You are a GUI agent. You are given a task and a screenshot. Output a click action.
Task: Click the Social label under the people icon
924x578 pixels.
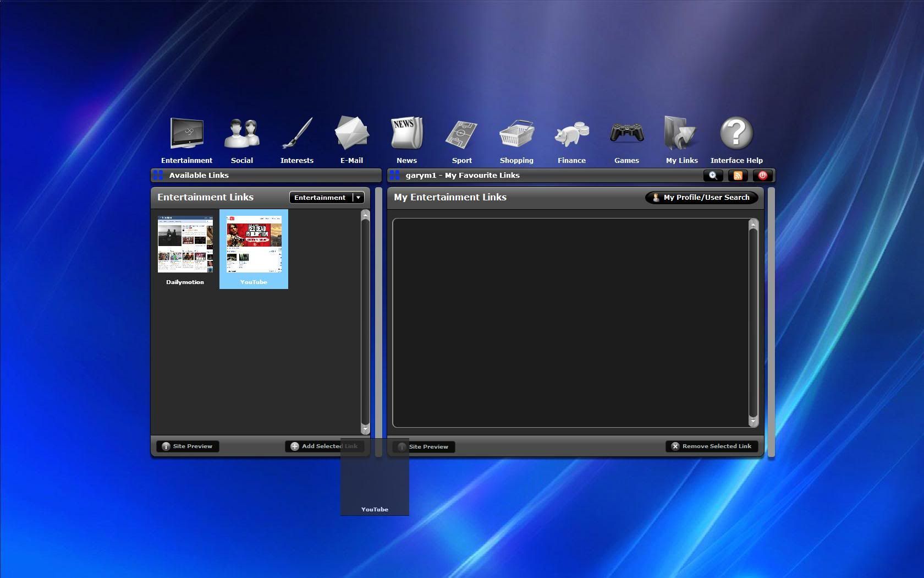click(x=242, y=161)
